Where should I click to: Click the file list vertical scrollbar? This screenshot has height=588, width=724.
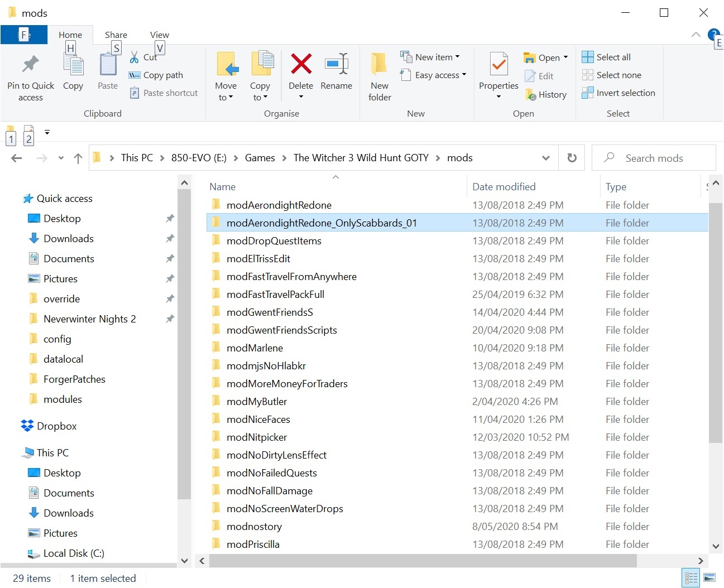716,322
